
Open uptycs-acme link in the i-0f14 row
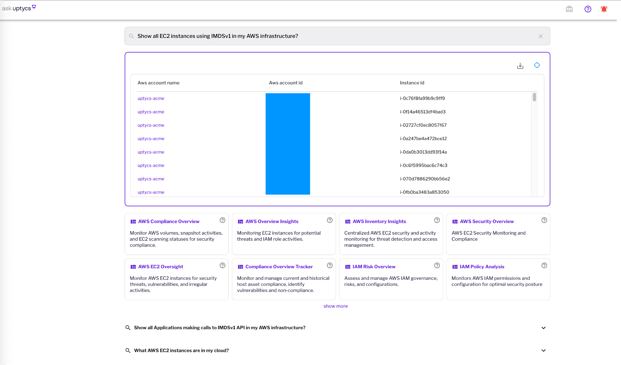150,112
